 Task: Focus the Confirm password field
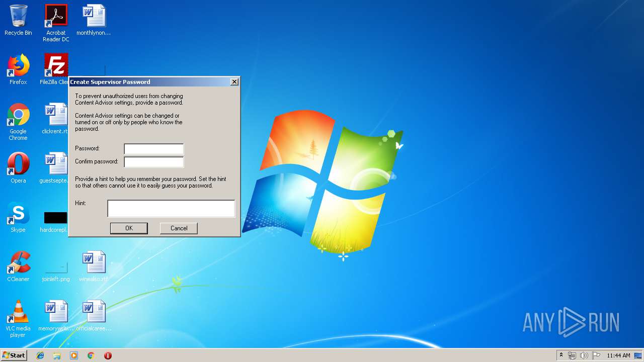click(x=154, y=162)
